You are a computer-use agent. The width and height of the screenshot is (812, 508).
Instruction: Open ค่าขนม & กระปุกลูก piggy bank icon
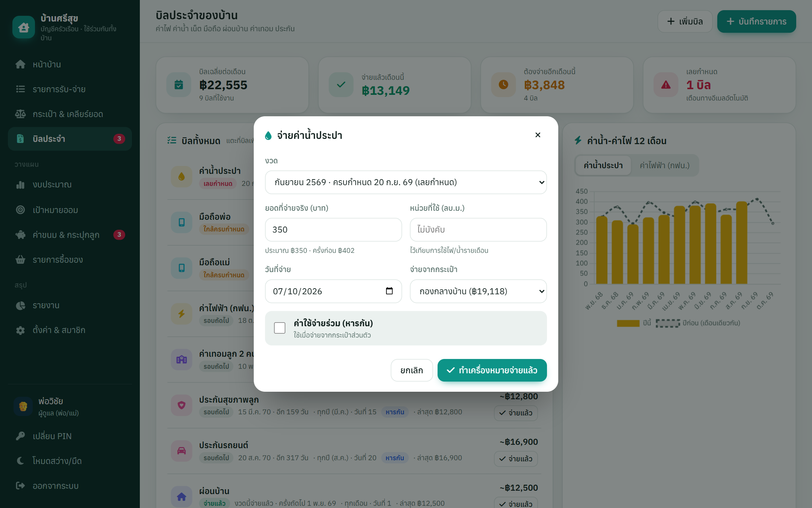(20, 235)
